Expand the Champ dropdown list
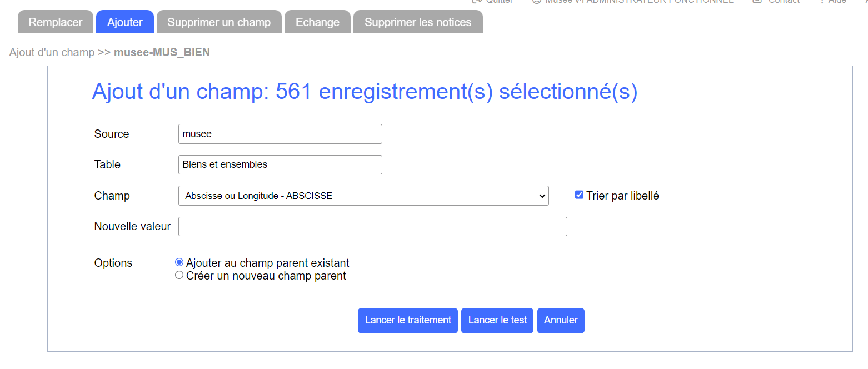The height and width of the screenshot is (369, 868). 363,196
